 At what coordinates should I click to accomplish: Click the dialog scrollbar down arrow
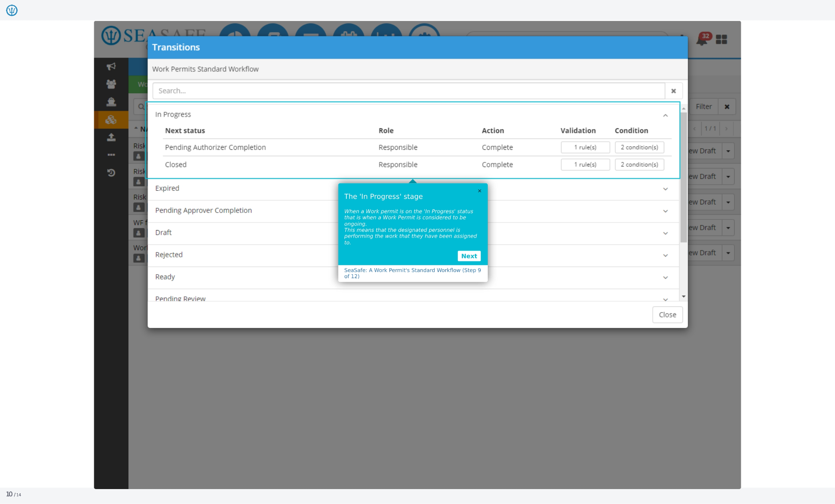(x=683, y=297)
